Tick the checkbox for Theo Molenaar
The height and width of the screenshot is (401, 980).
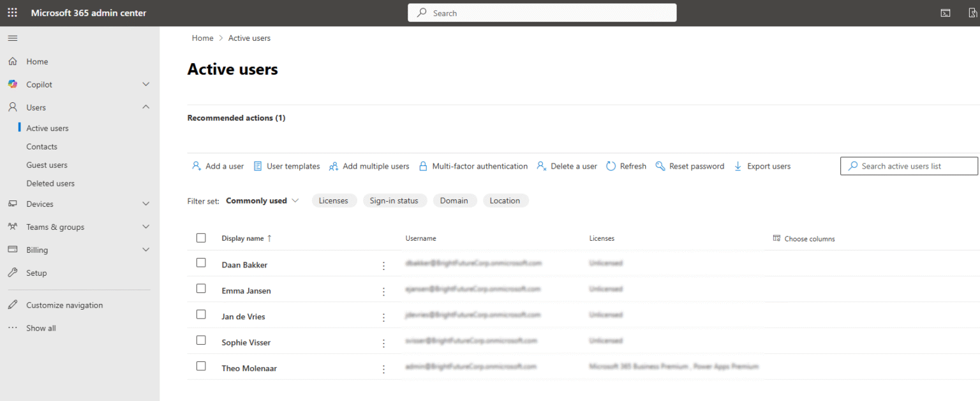(201, 366)
